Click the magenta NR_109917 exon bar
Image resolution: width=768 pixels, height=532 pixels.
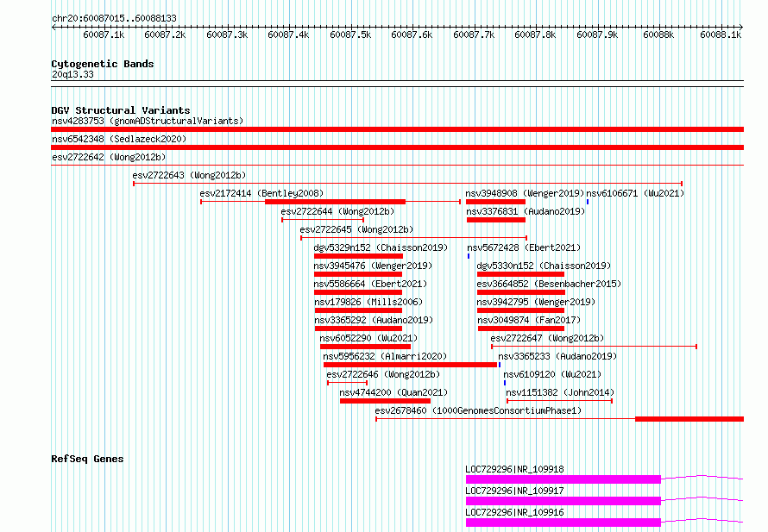click(563, 501)
